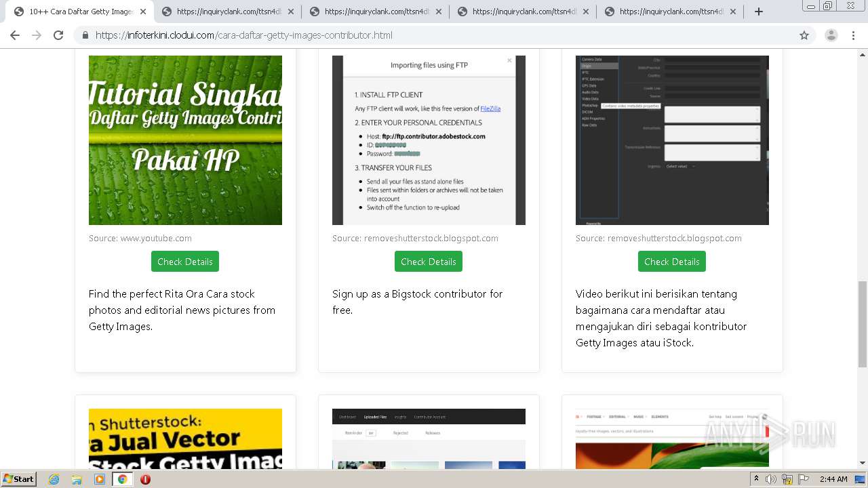The height and width of the screenshot is (488, 868).
Task: Bookmark this page with the star icon
Action: [x=804, y=35]
